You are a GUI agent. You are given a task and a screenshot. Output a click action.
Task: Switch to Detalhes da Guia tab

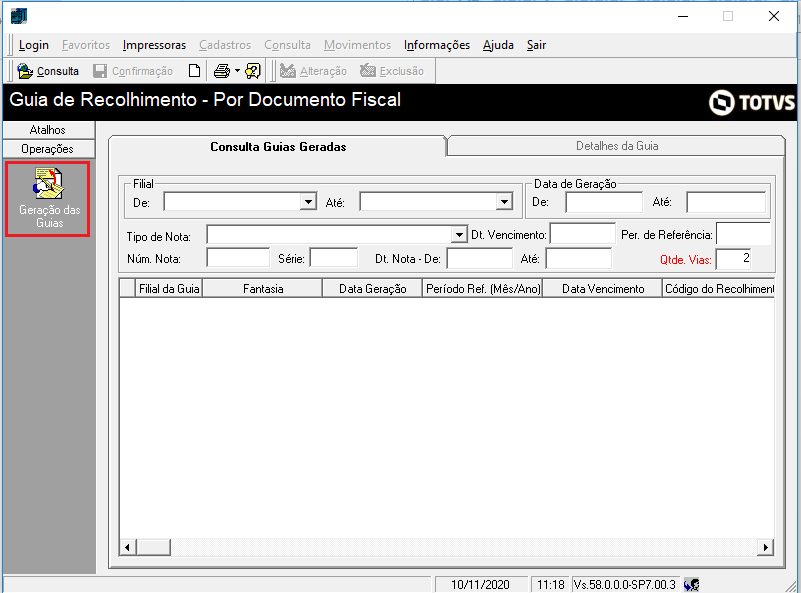pyautogui.click(x=617, y=146)
